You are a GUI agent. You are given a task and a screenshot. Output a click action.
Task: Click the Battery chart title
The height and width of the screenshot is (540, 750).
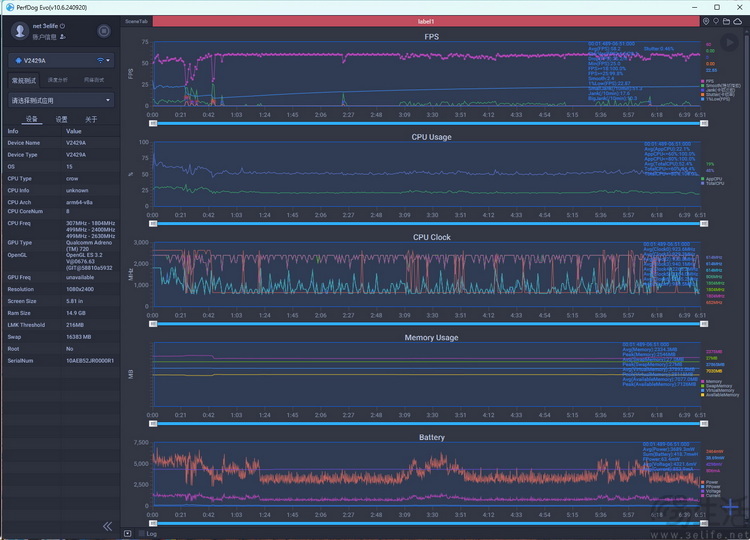click(431, 437)
